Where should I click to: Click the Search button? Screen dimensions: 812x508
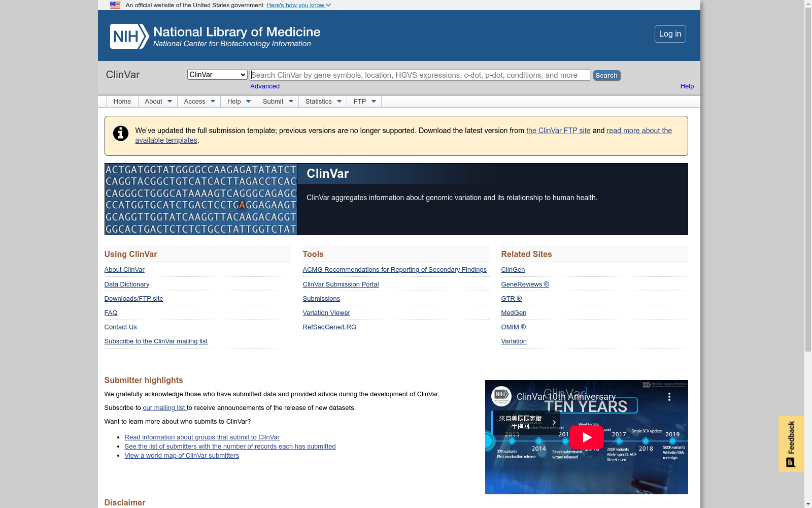(606, 75)
